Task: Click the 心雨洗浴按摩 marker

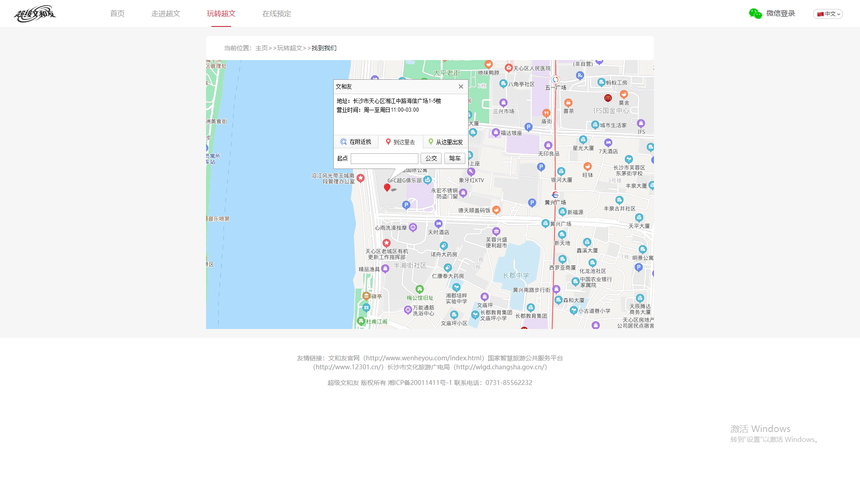Action: pyautogui.click(x=413, y=227)
